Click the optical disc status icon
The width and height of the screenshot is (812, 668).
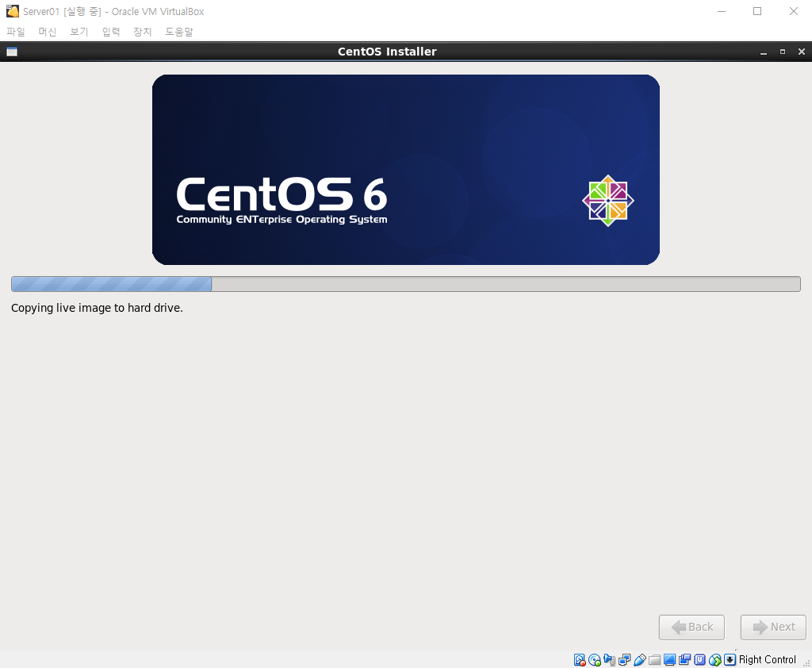[x=595, y=660]
